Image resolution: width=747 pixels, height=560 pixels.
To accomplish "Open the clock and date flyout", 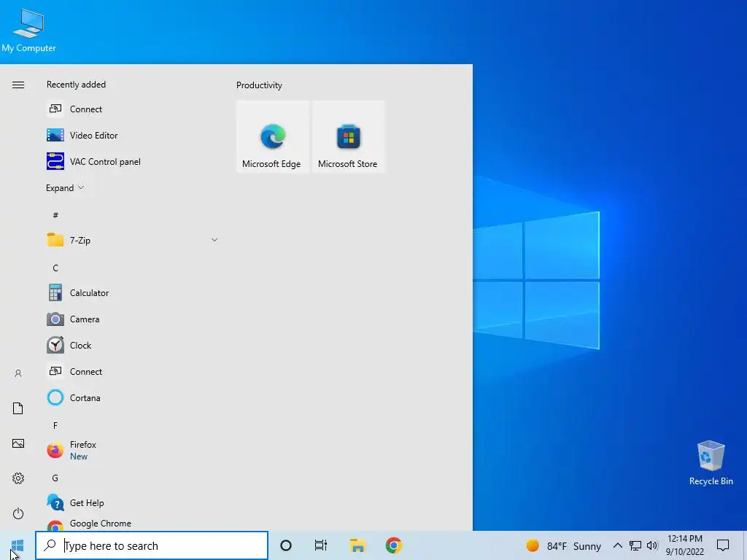I will (x=684, y=545).
